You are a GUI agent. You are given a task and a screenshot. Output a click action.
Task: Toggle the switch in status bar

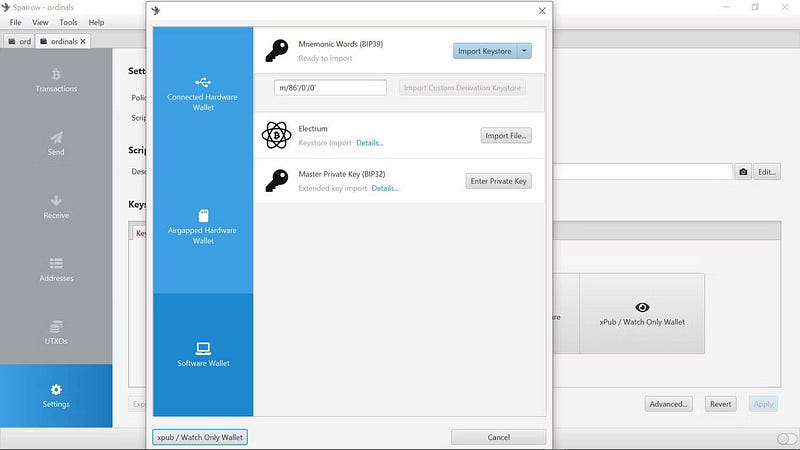click(786, 439)
